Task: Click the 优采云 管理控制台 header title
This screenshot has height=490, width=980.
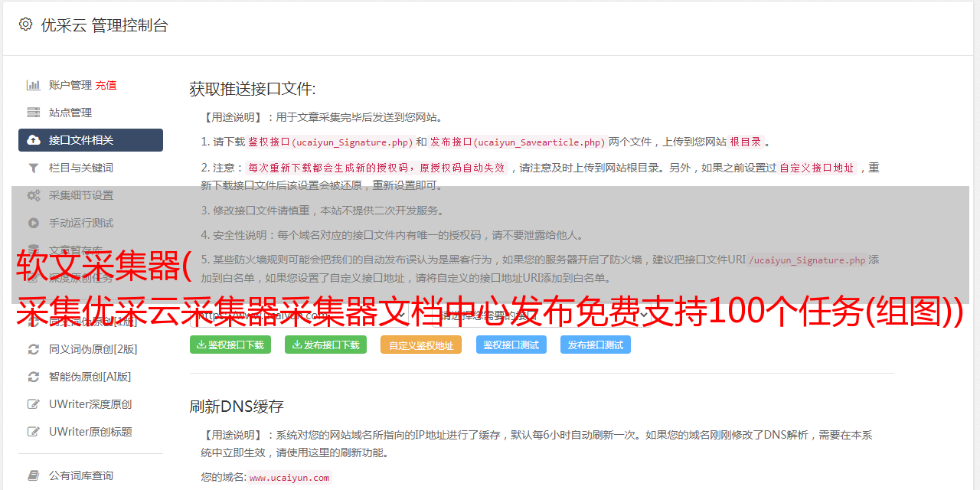Action: coord(104,25)
